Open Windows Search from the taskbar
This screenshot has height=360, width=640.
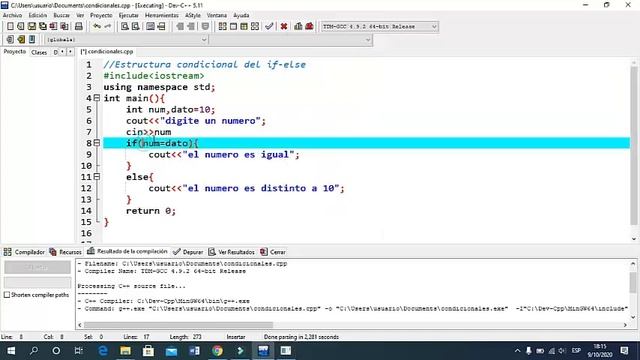tap(34, 351)
